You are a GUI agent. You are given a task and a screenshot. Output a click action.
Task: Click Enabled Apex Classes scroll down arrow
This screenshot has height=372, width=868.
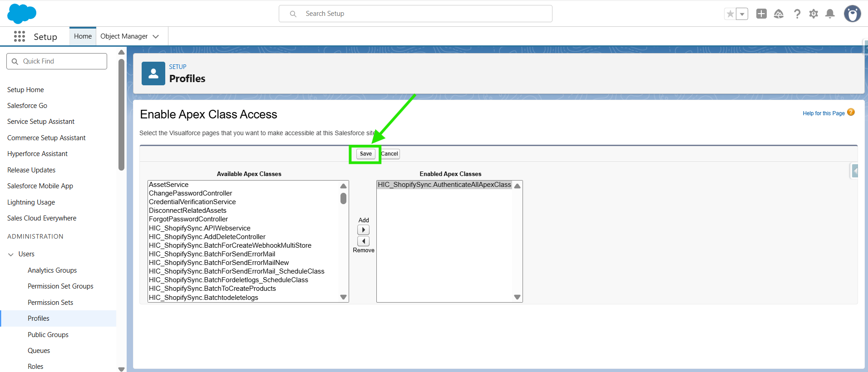point(517,297)
